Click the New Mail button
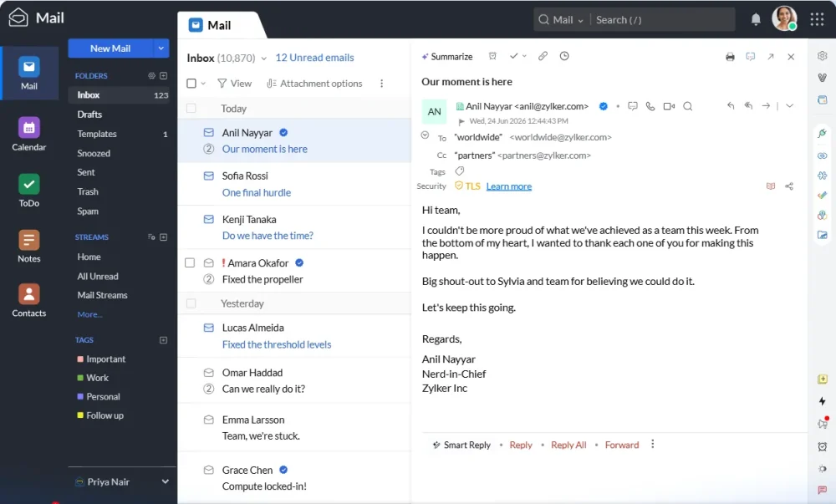Screen dimensions: 836x504 click(x=110, y=48)
